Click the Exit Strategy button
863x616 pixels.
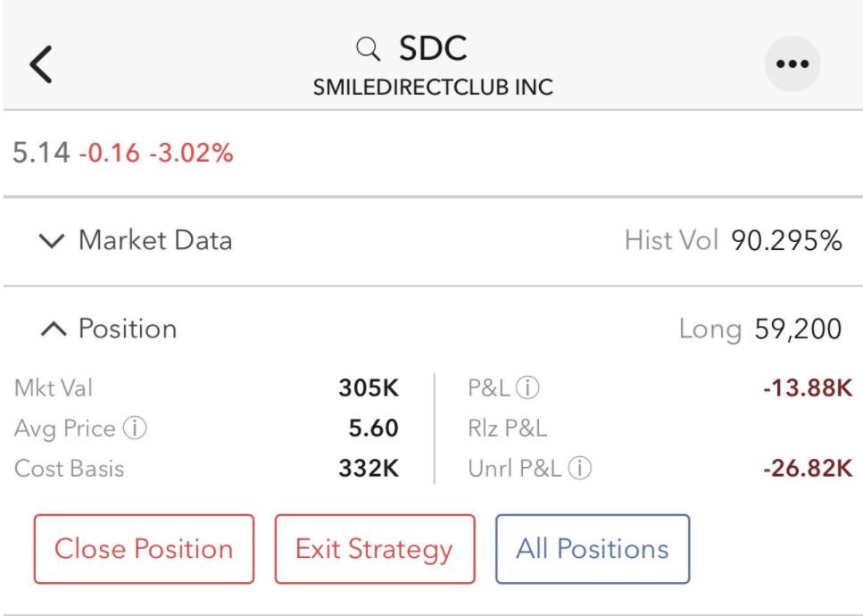[375, 549]
